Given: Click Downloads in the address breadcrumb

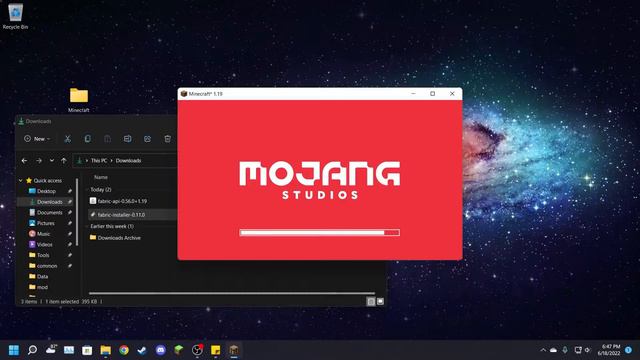Looking at the screenshot, I should [128, 161].
